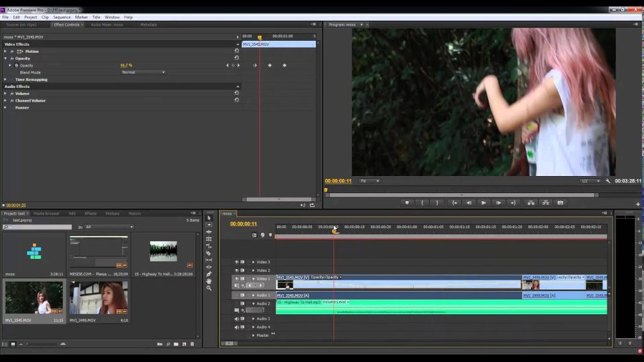The image size is (644, 362).
Task: Mute Audio 3 track speaker
Action: pos(236,319)
